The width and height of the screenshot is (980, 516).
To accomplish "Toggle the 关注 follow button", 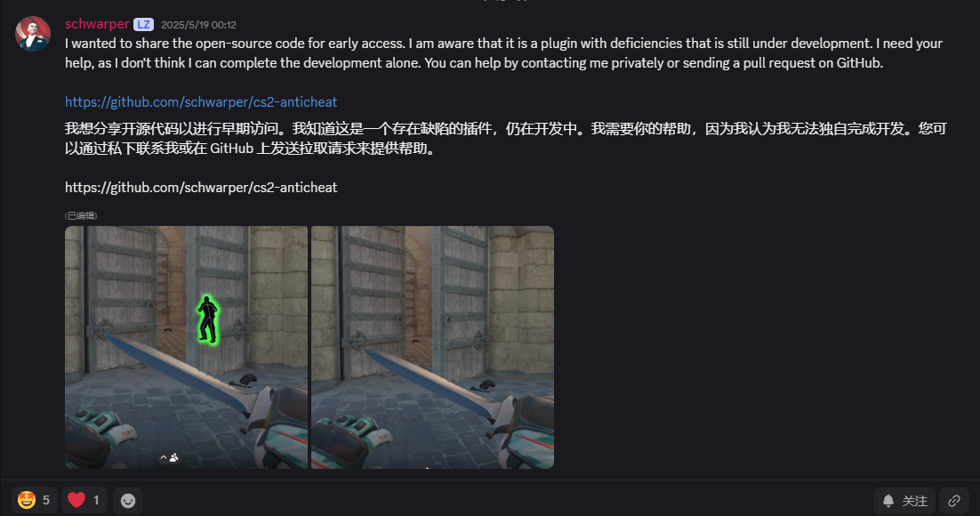I will (x=904, y=500).
